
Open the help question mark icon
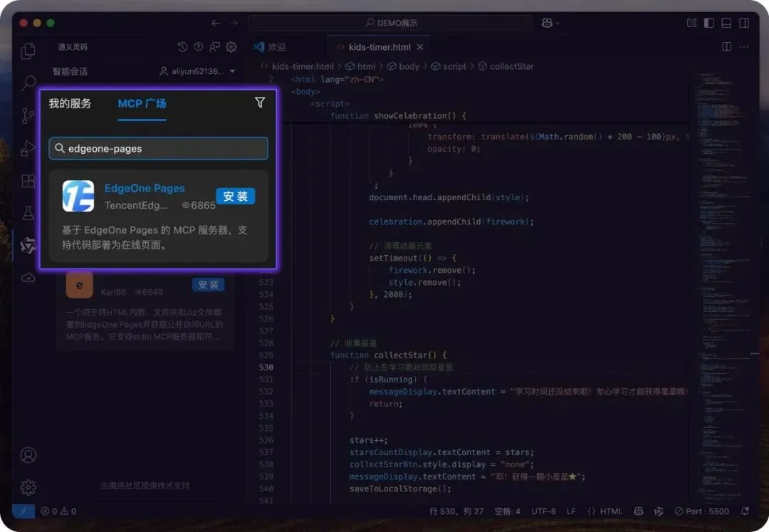click(x=198, y=46)
